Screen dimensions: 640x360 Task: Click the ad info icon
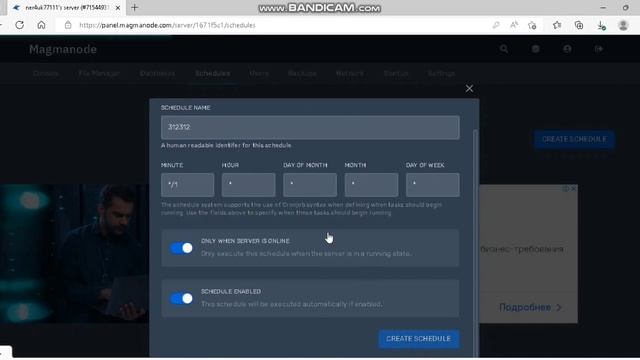coord(566,189)
